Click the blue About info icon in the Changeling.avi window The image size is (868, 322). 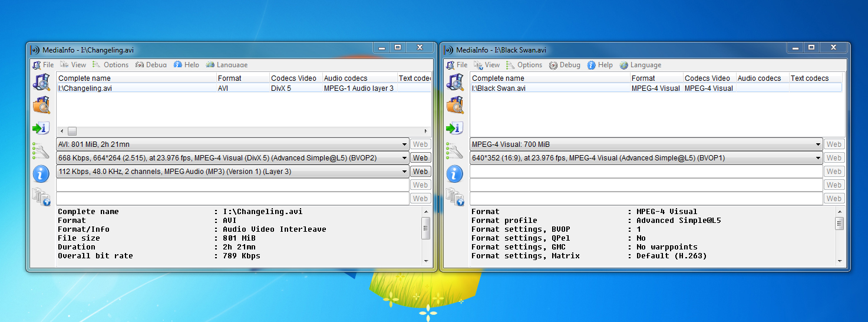click(41, 173)
